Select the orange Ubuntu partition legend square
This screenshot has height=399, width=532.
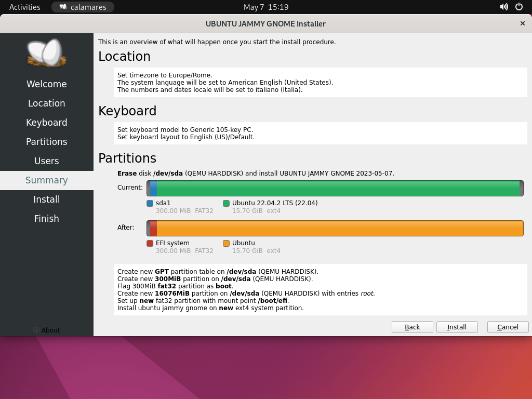point(225,243)
